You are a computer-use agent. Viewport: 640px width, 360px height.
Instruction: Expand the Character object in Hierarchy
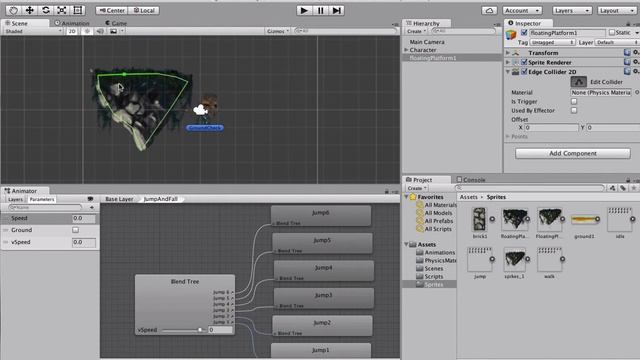tap(406, 50)
